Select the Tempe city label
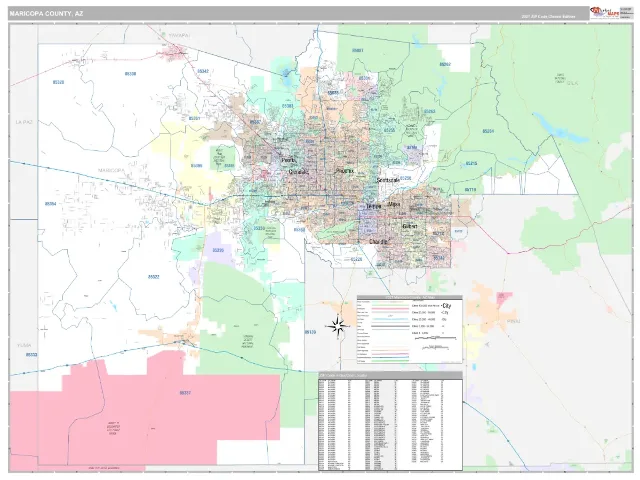640x480 pixels. coord(373,207)
